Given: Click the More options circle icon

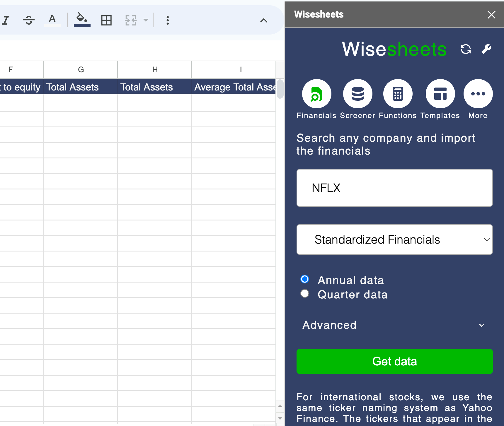Looking at the screenshot, I should point(478,94).
